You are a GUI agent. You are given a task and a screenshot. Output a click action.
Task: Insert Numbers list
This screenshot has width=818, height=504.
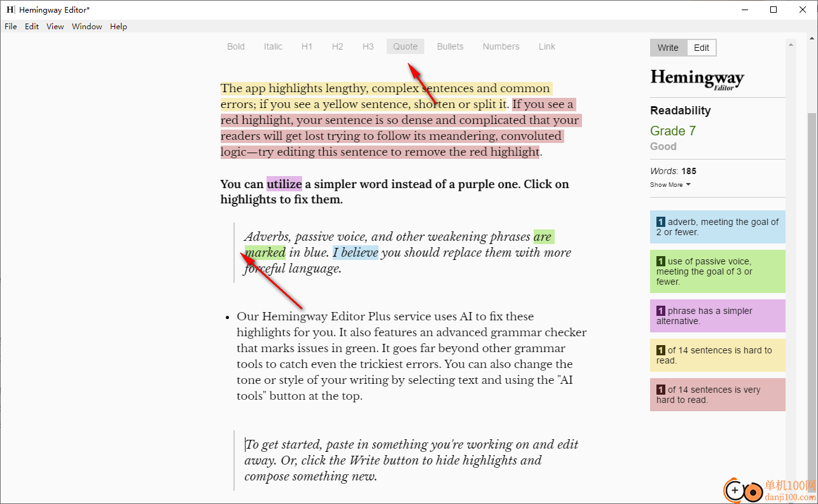pos(501,46)
